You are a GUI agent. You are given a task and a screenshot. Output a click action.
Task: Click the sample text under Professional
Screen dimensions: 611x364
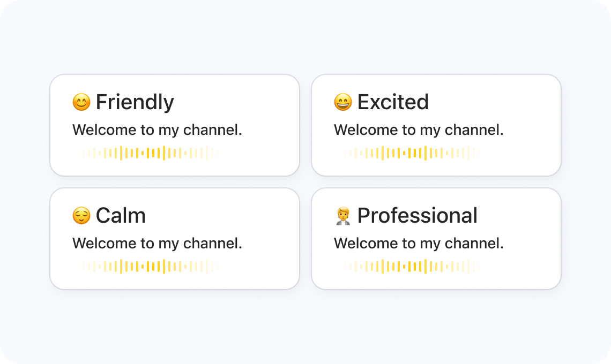tap(419, 244)
